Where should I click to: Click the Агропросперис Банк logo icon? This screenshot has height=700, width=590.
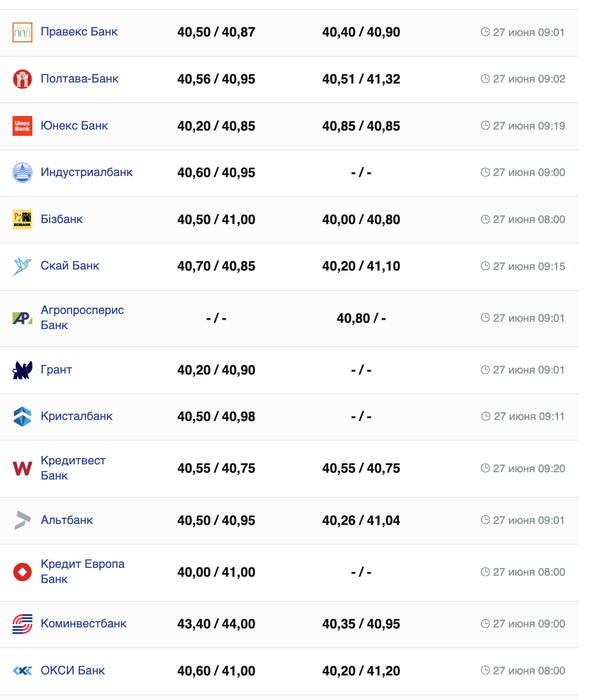22,318
